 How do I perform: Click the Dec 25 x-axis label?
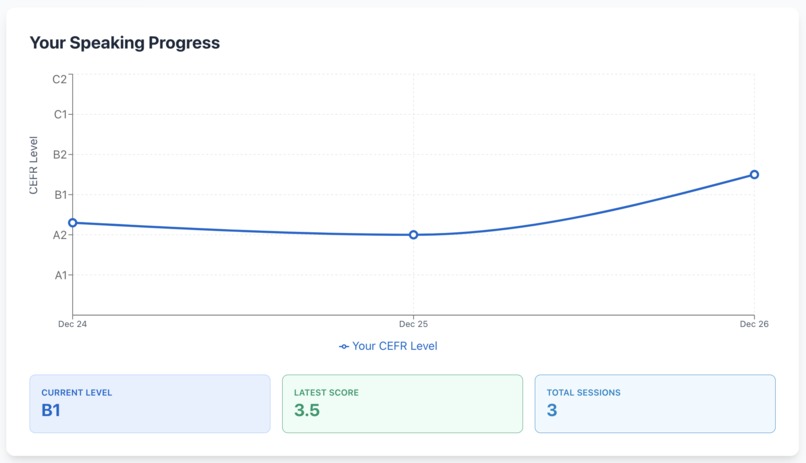click(413, 324)
